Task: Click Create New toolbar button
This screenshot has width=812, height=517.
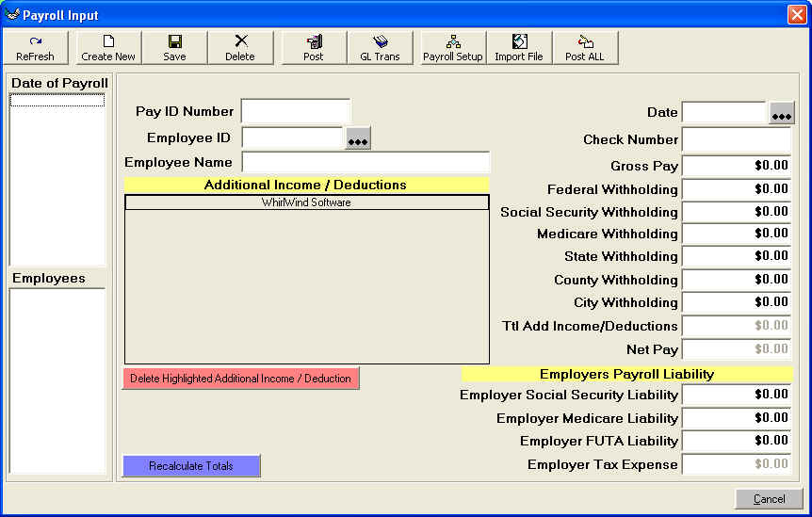Action: (x=108, y=48)
